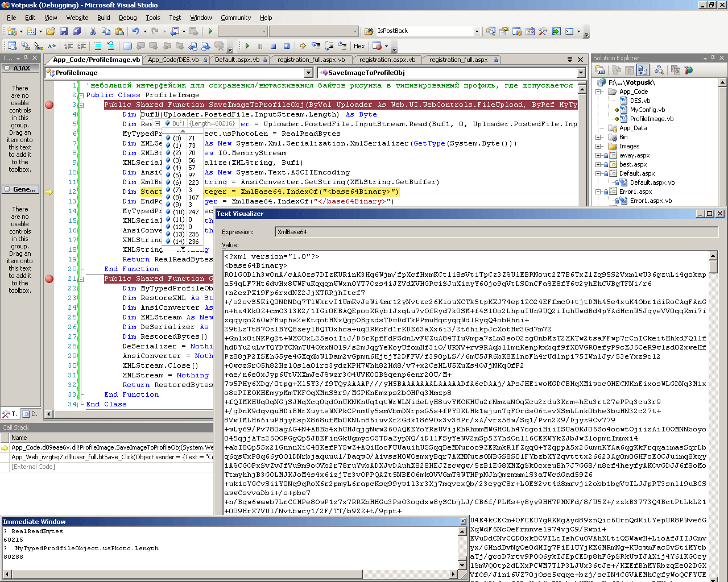728x582 pixels.
Task: Click the Show Next Statement yellow arrow
Action: [303, 46]
